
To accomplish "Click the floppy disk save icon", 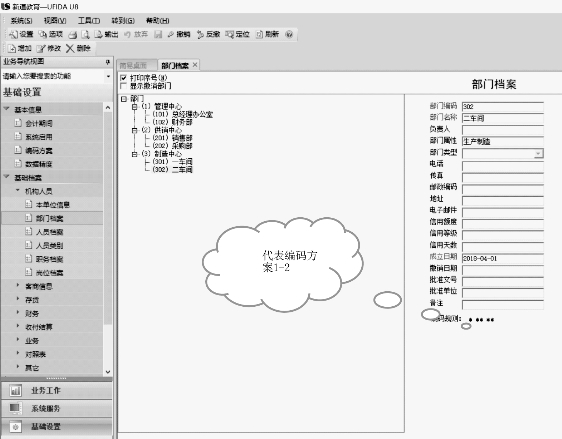I will click(x=158, y=34).
